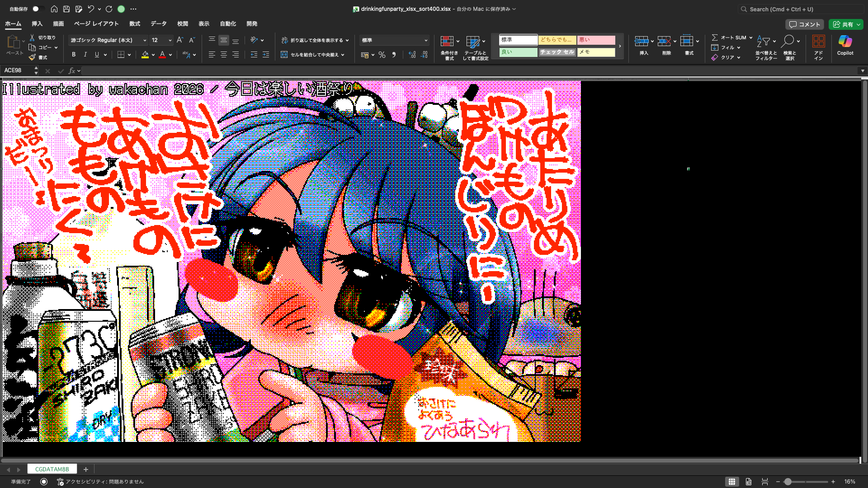Open the オートSUM function
Image resolution: width=868 pixels, height=488 pixels.
coord(730,38)
